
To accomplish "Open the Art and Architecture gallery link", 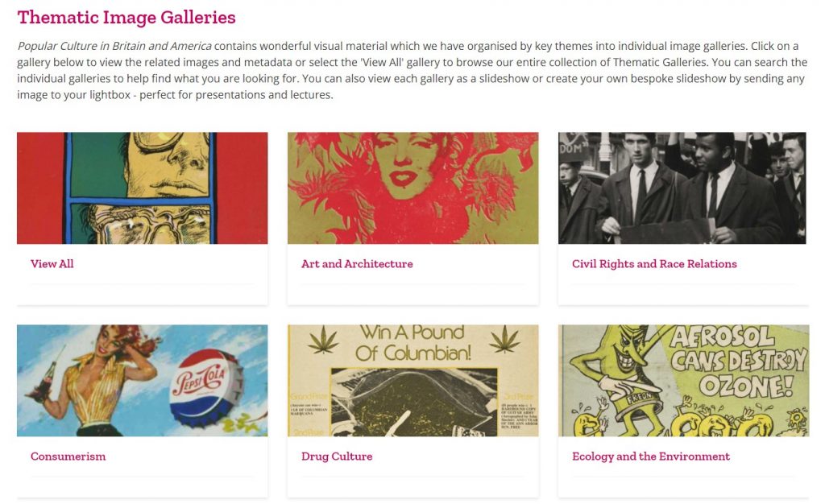I will tap(357, 264).
